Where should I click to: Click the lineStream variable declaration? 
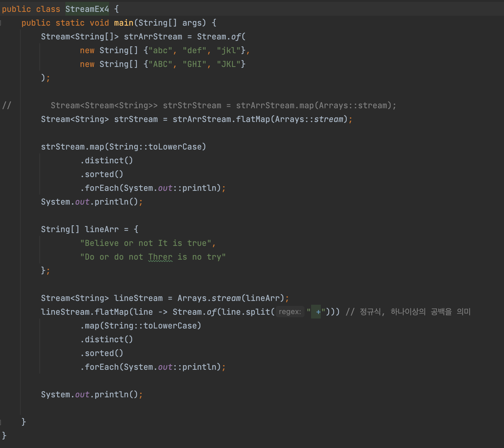click(x=138, y=298)
